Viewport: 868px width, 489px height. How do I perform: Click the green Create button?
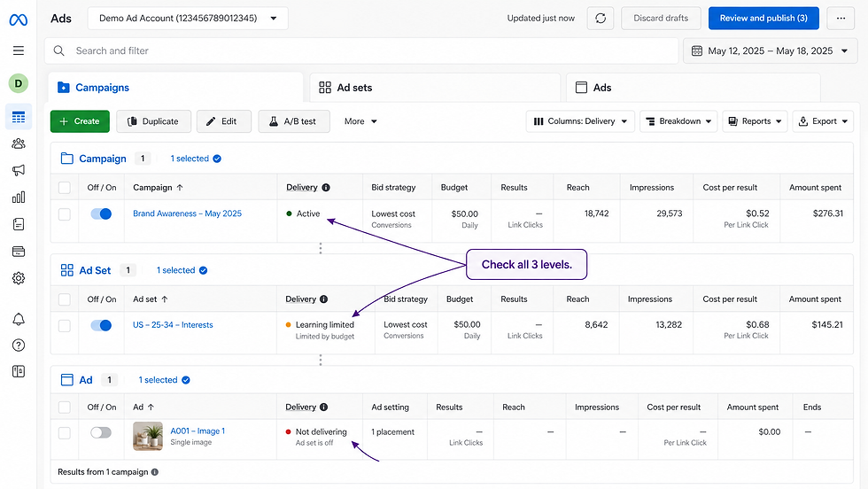[x=80, y=121]
